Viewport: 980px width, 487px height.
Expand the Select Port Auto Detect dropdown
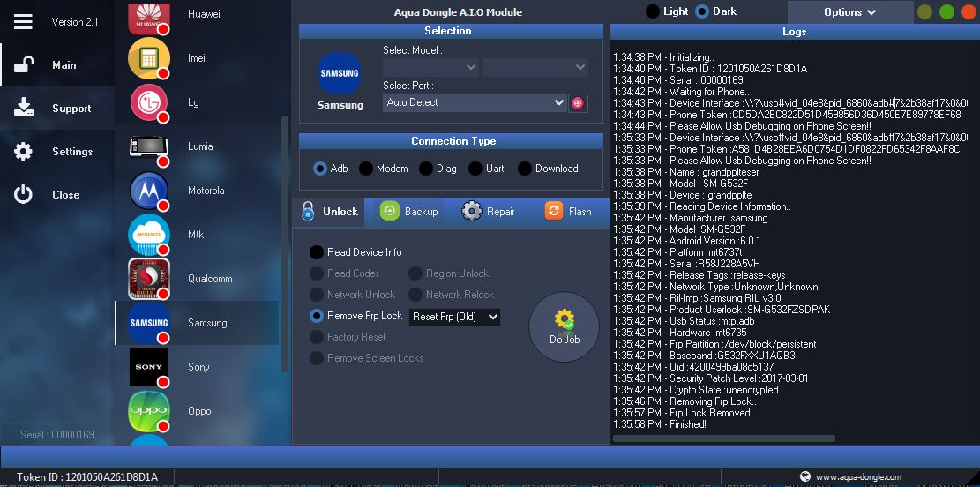click(475, 102)
